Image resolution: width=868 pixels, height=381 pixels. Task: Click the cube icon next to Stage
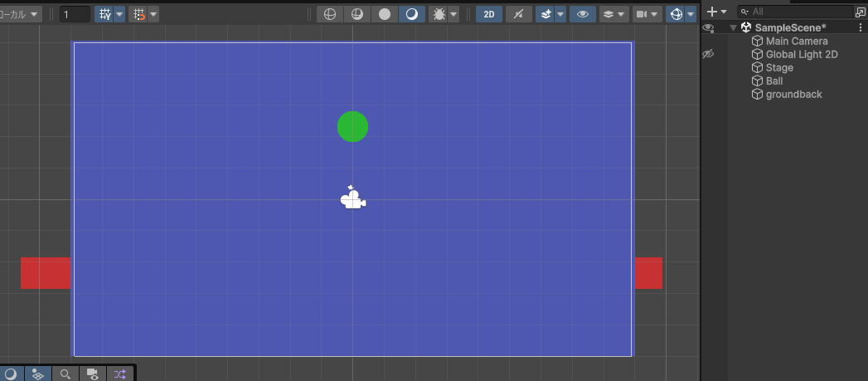[757, 68]
